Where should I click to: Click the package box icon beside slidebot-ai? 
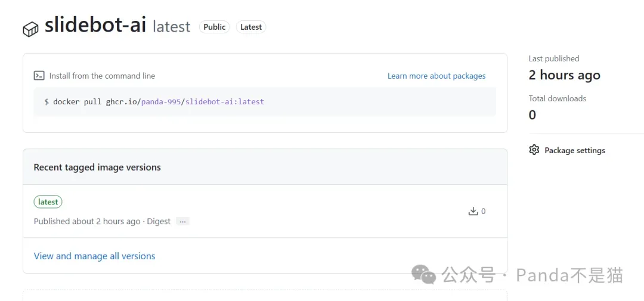pos(30,29)
